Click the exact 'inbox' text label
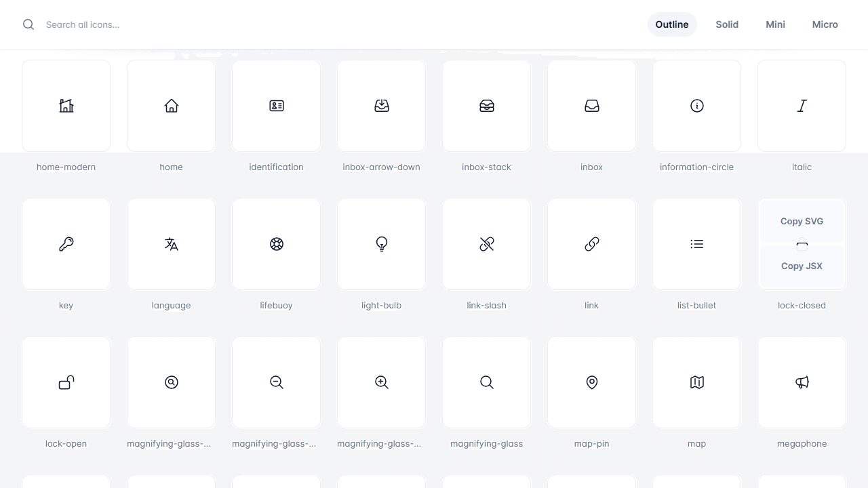The width and height of the screenshot is (868, 488). 591,167
